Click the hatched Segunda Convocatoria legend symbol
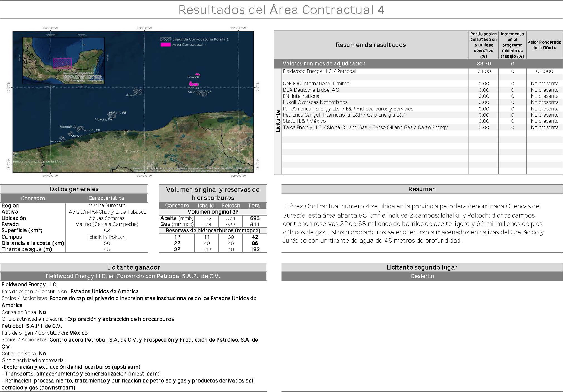The width and height of the screenshot is (563, 392). pyautogui.click(x=165, y=39)
